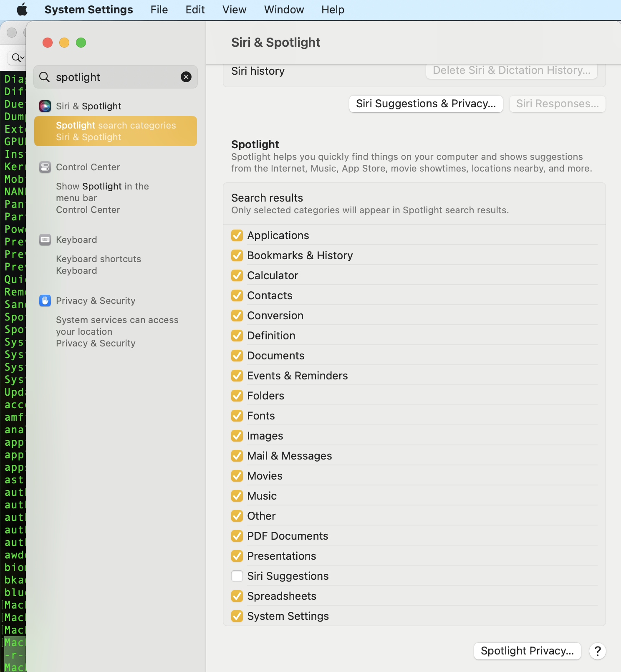
Task: Click the Siri history label
Action: click(258, 71)
